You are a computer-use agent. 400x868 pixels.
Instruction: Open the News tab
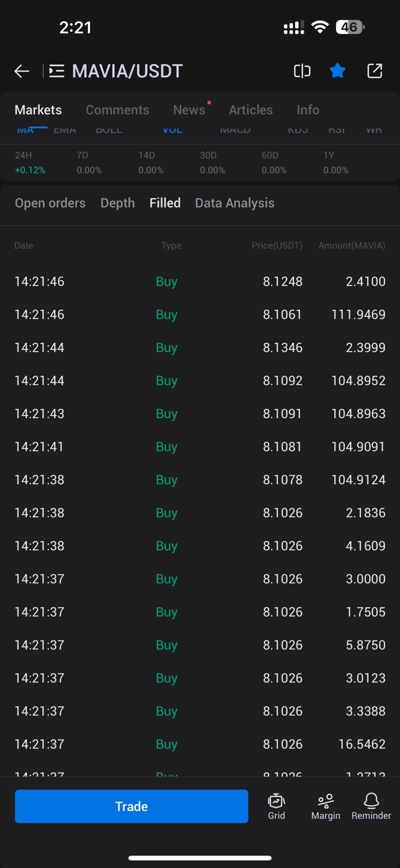pos(189,110)
